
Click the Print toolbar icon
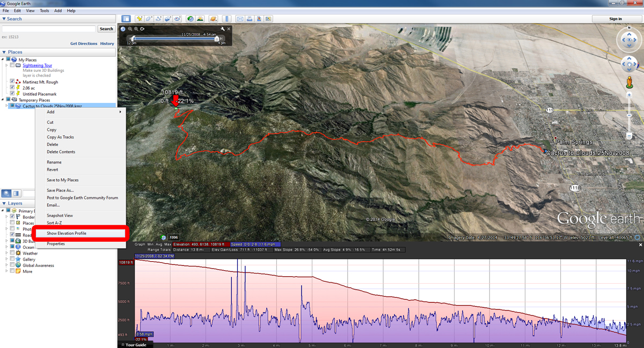[250, 19]
